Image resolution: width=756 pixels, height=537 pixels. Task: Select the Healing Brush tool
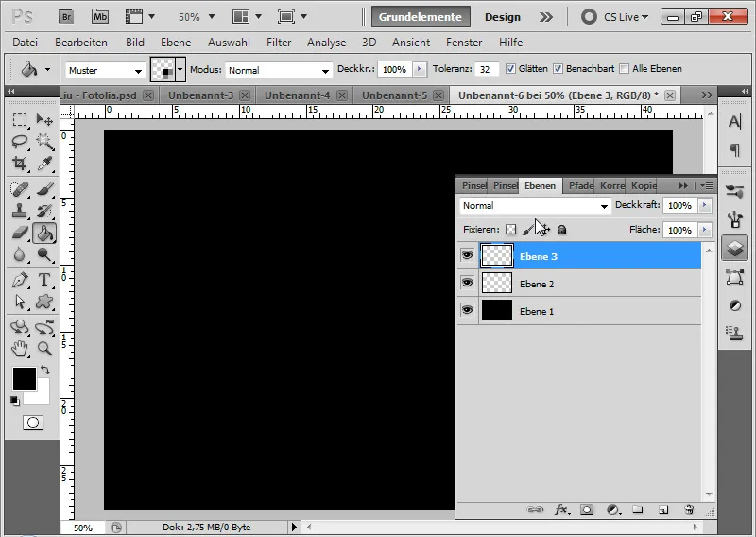pyautogui.click(x=20, y=189)
